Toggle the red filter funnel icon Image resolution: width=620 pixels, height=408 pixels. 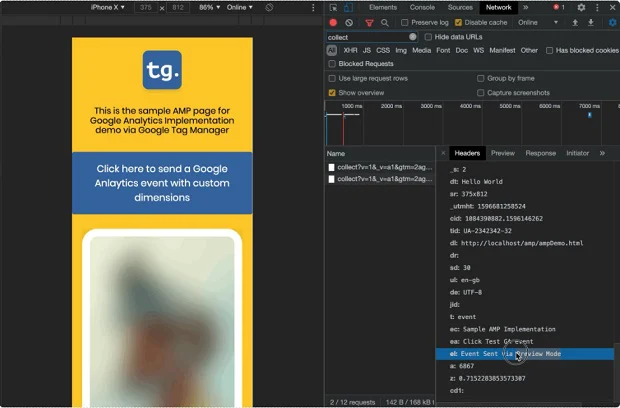(x=369, y=23)
